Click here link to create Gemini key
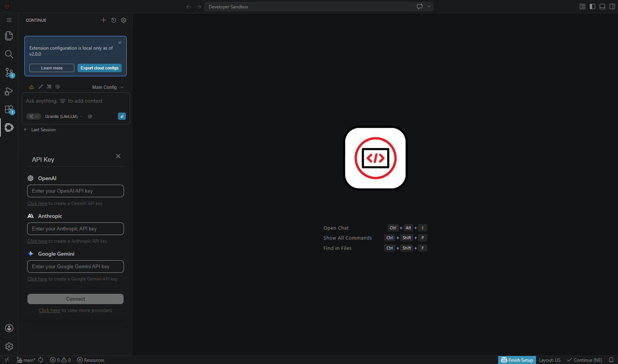 coord(37,279)
